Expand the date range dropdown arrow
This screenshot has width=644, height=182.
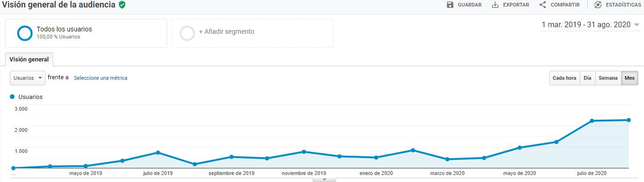point(636,25)
